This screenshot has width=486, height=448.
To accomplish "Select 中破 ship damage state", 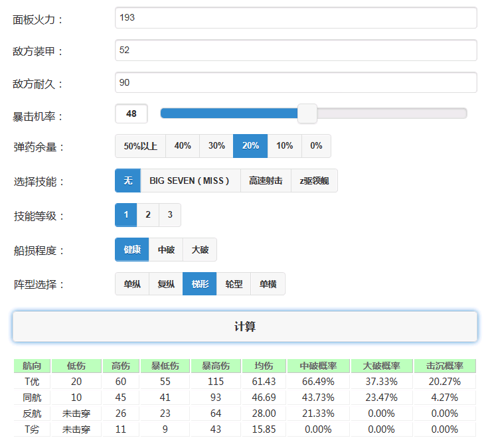I will (166, 250).
